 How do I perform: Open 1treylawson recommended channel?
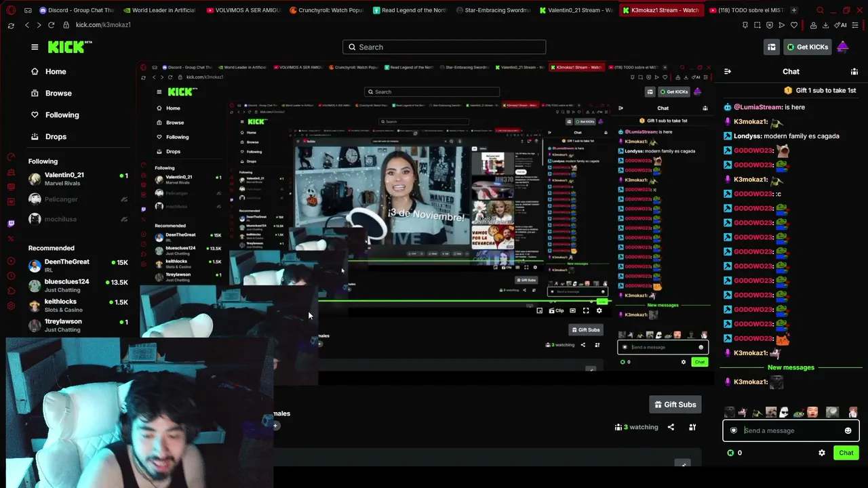pos(78,325)
